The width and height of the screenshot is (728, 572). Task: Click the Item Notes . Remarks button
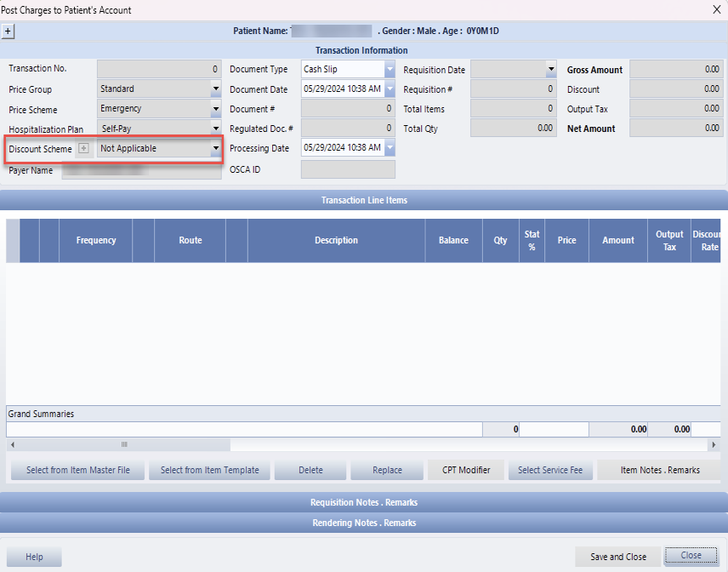[x=660, y=470]
